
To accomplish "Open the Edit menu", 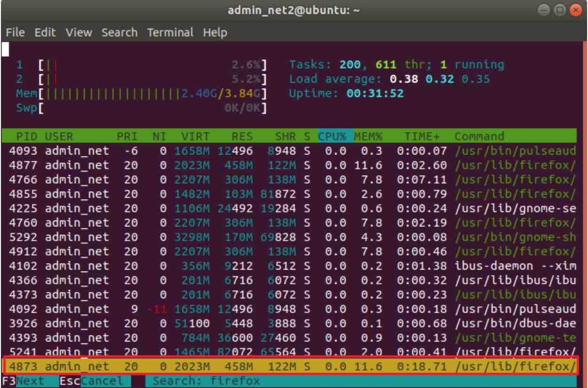I will 44,33.
